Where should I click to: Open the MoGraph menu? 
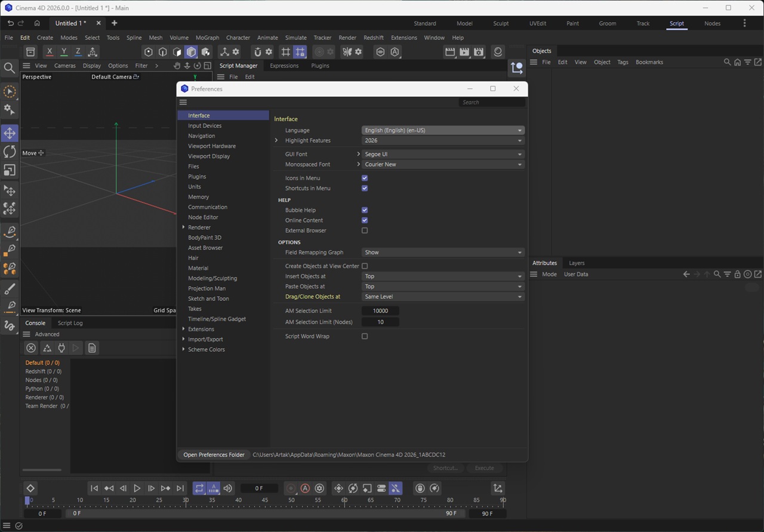207,38
